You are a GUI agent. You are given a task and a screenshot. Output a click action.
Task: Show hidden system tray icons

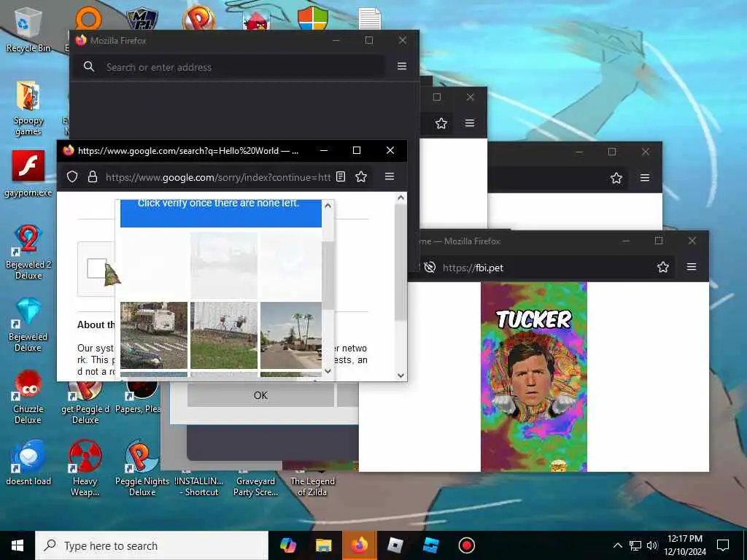tap(617, 545)
